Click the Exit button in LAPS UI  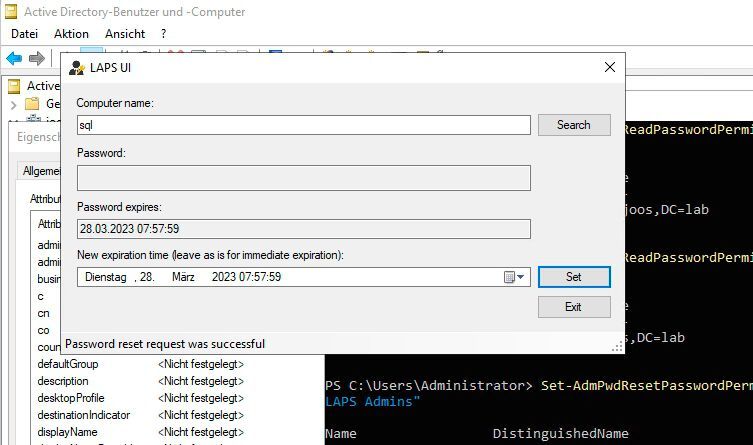point(574,307)
